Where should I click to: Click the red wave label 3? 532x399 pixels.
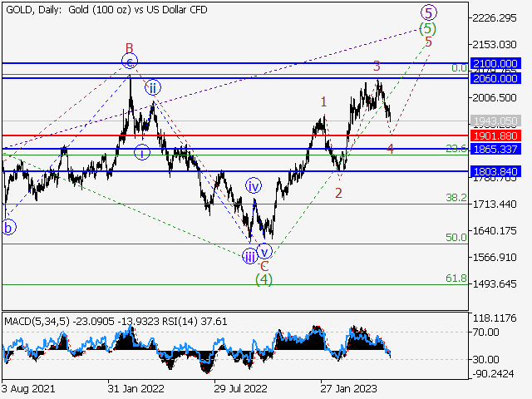click(377, 66)
